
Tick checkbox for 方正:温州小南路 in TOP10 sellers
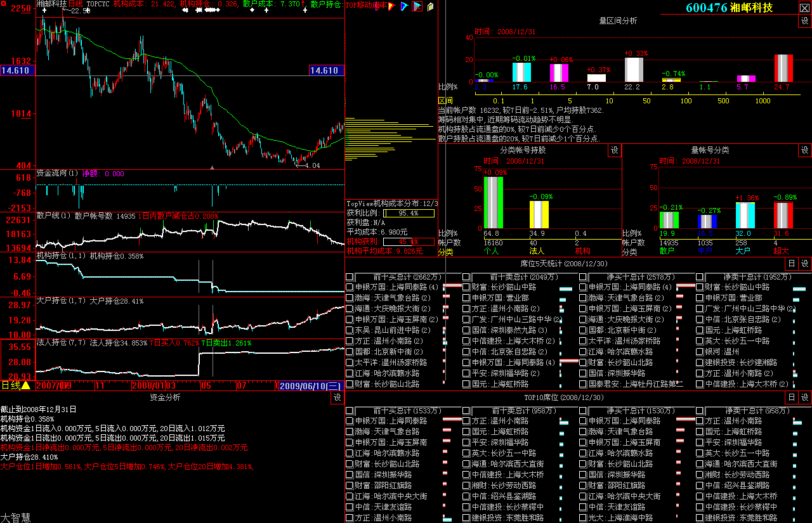click(x=466, y=421)
